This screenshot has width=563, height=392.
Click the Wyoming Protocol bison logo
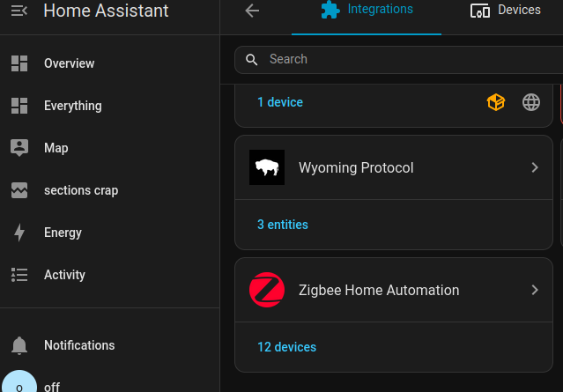[x=267, y=167]
